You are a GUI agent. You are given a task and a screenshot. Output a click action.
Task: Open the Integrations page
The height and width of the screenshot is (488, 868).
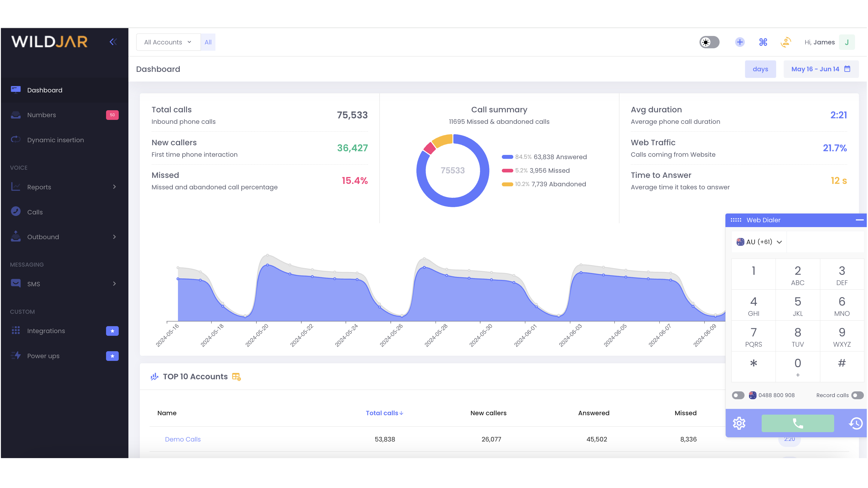[x=46, y=331]
